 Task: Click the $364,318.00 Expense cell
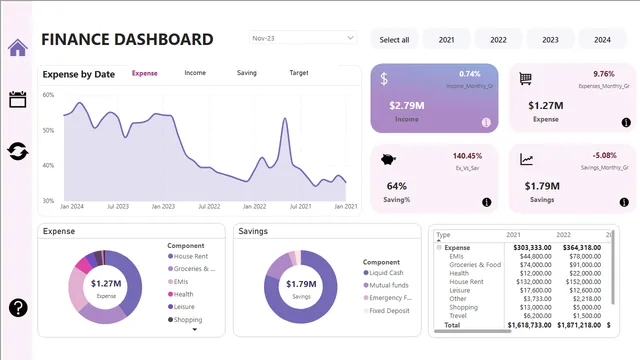(x=582, y=247)
